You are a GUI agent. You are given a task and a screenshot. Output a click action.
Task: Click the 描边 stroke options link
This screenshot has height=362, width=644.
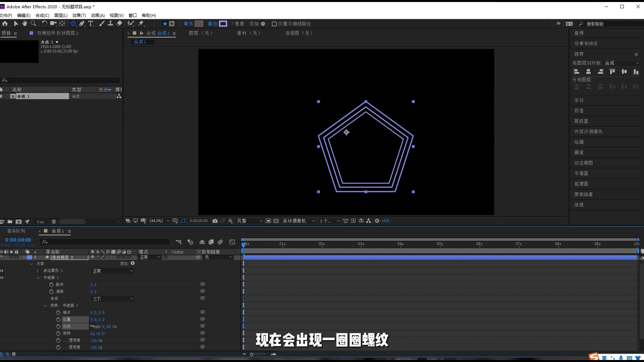click(213, 24)
